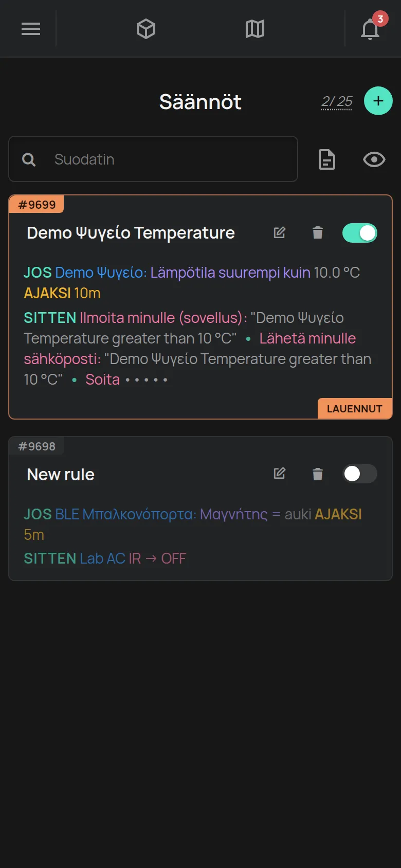
Task: Open the New rule title
Action: coord(61,474)
